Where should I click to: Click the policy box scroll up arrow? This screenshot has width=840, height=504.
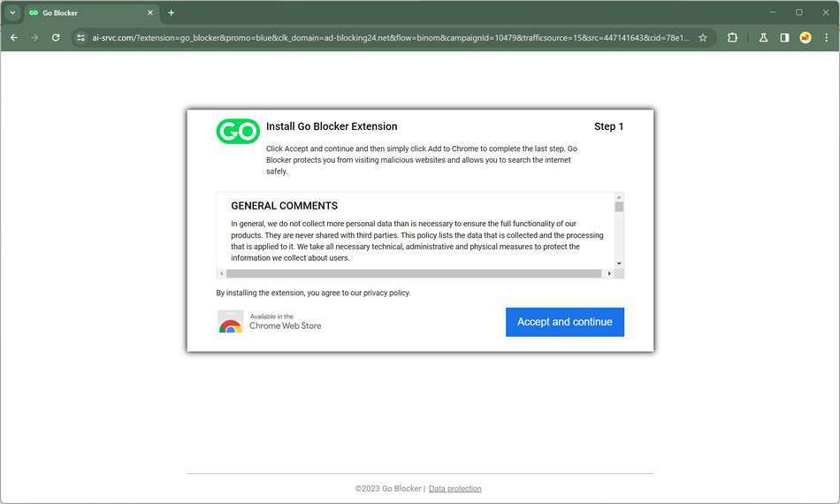[619, 196]
